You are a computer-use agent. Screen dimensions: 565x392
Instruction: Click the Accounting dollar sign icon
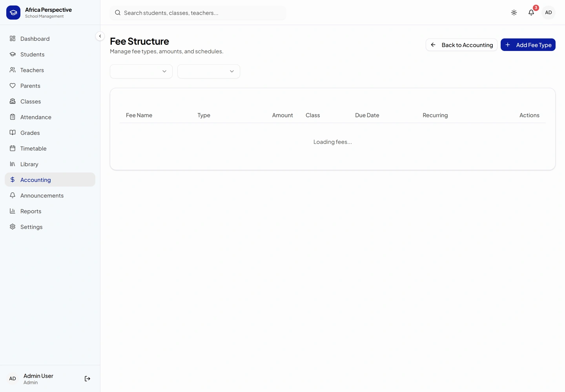(x=13, y=180)
